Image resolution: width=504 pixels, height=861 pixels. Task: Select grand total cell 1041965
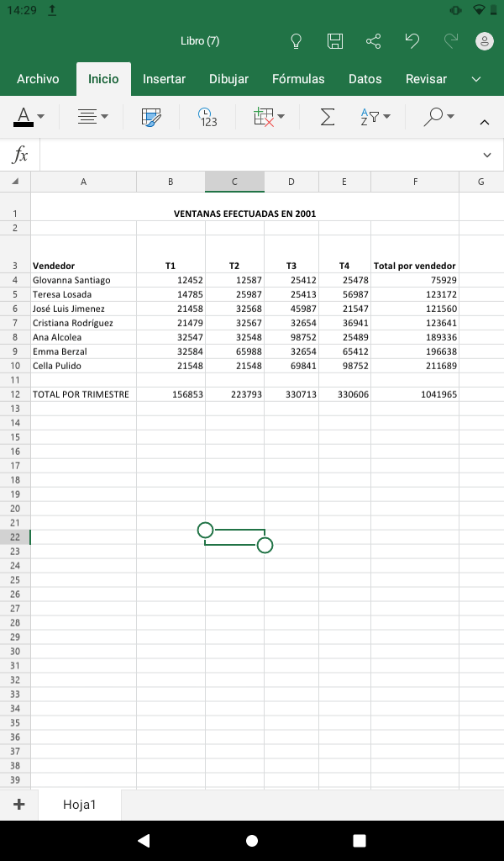415,394
